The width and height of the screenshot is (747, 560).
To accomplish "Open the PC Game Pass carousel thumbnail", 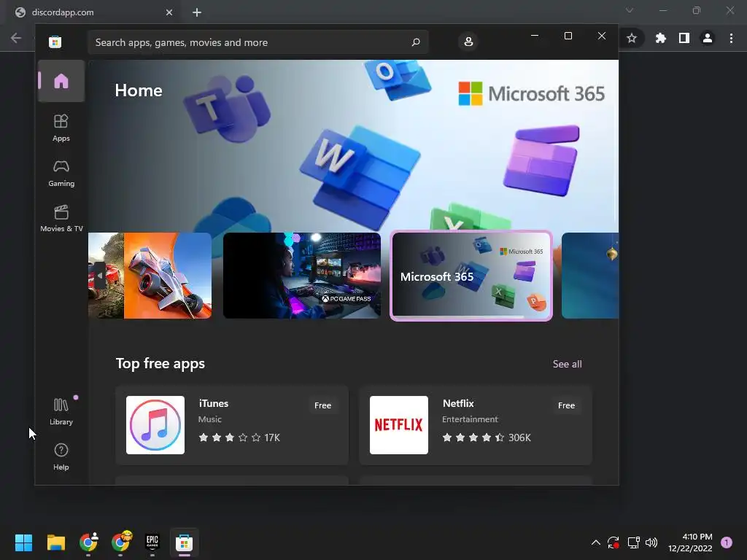I will pos(302,276).
